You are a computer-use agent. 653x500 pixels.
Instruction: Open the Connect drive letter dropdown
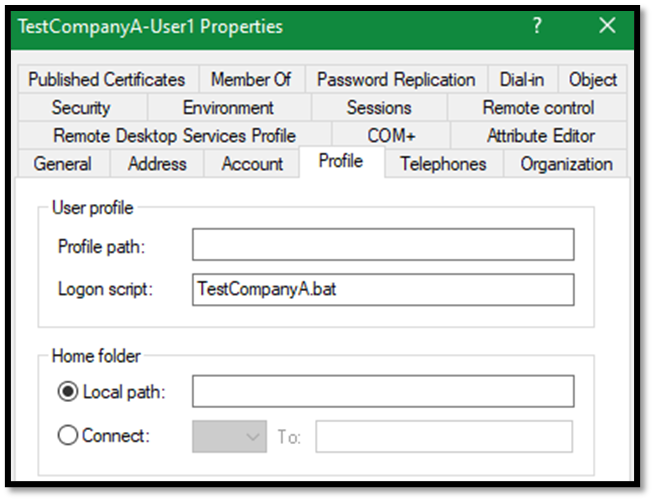click(x=228, y=436)
